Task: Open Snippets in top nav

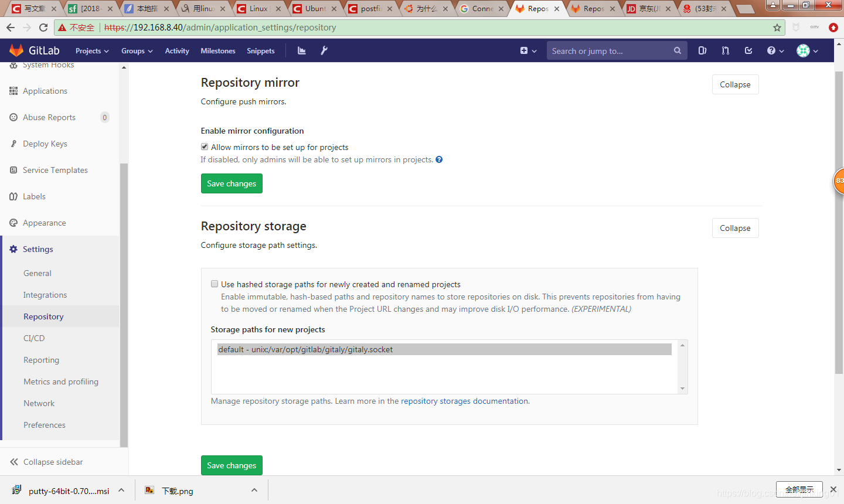Action: click(261, 51)
